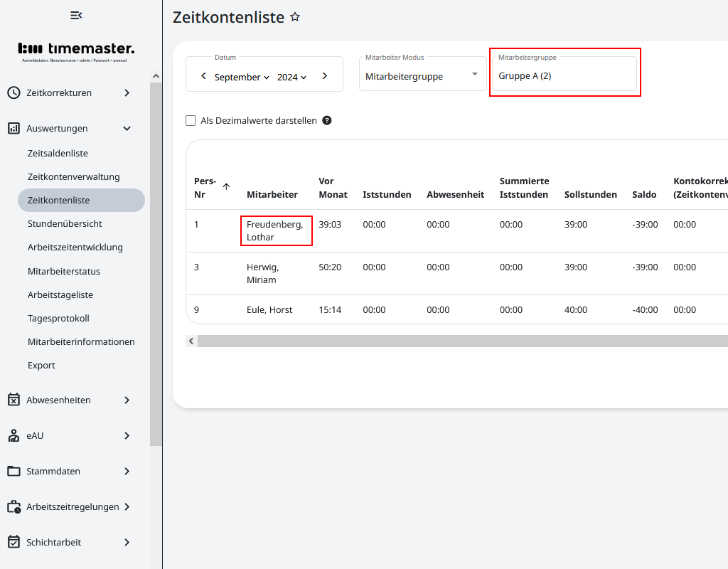
Task: Select Zeitsaldenliste from Auswertungen menu
Action: click(x=58, y=153)
